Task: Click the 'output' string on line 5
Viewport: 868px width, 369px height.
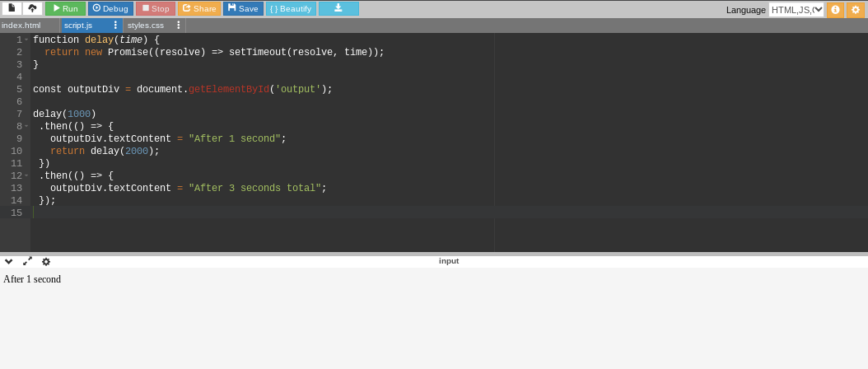Action: [298, 89]
